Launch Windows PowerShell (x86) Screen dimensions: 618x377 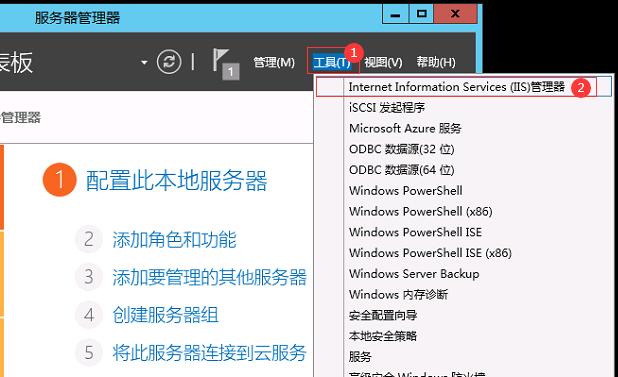[421, 212]
